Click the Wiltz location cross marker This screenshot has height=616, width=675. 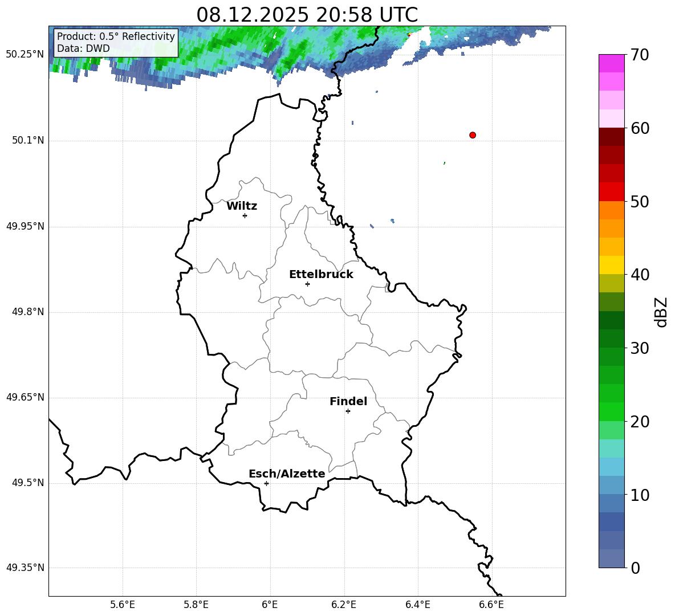(x=245, y=215)
